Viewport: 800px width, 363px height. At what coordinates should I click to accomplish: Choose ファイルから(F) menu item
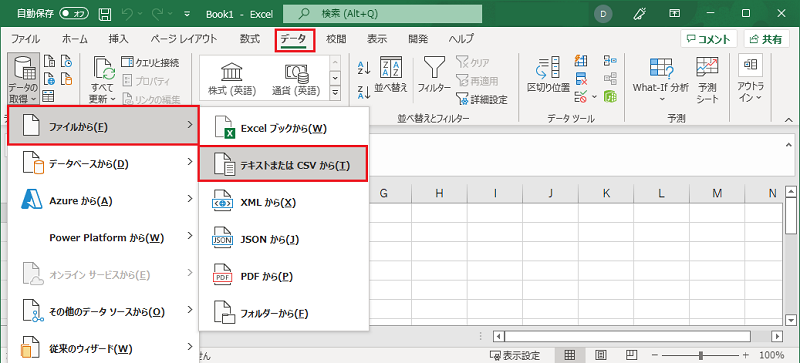click(103, 126)
